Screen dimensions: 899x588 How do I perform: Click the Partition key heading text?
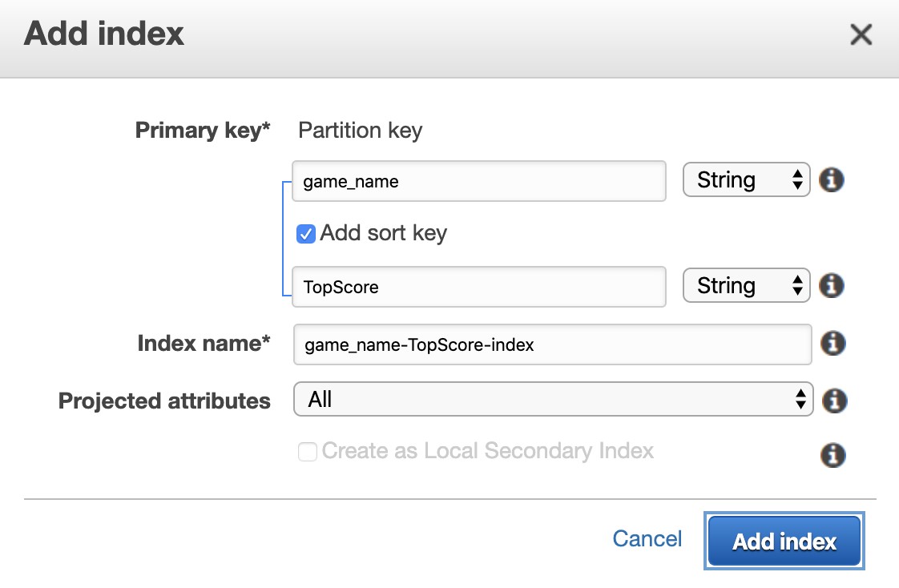[x=360, y=130]
